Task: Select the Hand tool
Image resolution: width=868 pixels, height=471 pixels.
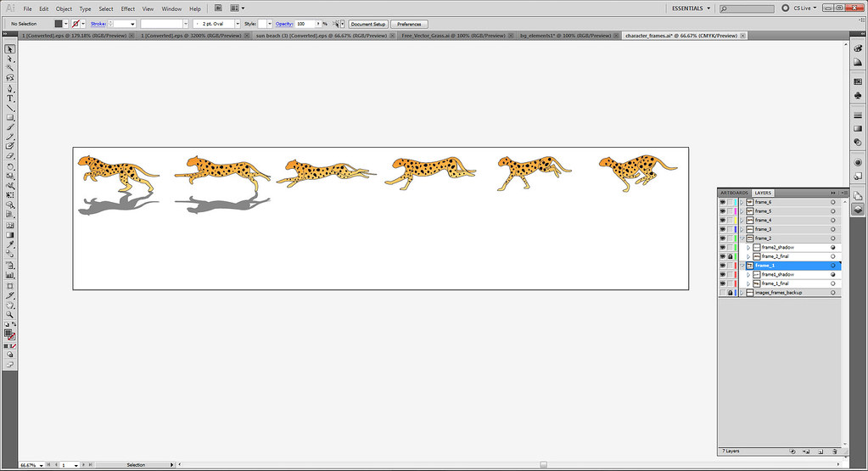Action: click(x=9, y=305)
